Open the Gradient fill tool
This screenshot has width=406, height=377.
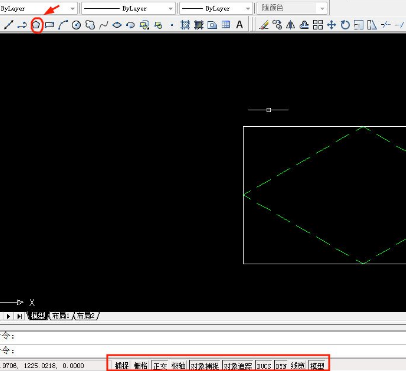click(199, 25)
